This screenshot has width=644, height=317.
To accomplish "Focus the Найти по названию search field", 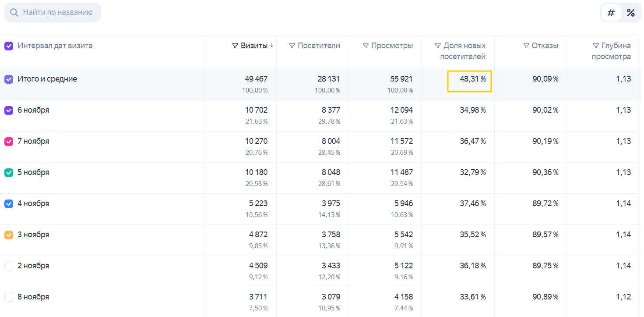I will 53,12.
